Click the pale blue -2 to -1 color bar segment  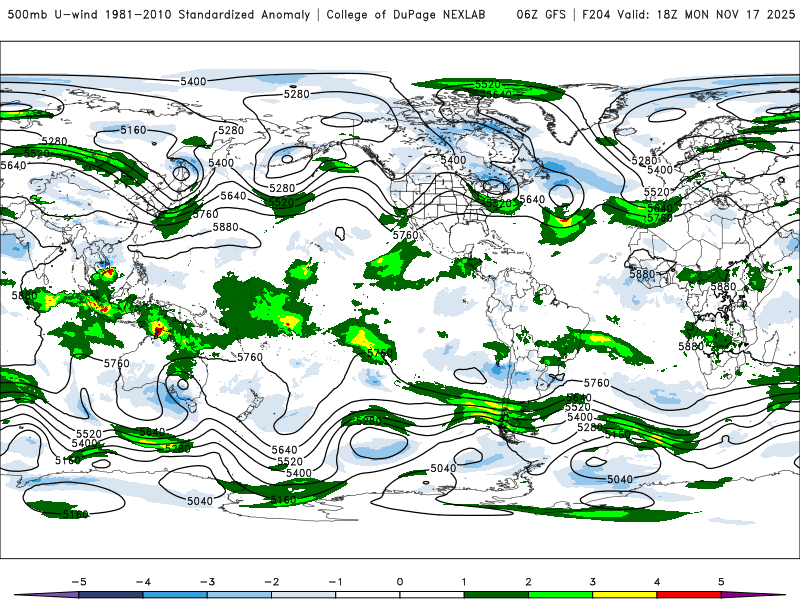click(304, 595)
